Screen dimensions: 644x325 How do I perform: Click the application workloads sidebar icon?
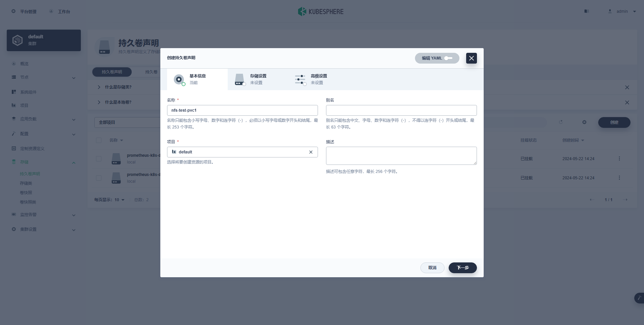click(14, 119)
